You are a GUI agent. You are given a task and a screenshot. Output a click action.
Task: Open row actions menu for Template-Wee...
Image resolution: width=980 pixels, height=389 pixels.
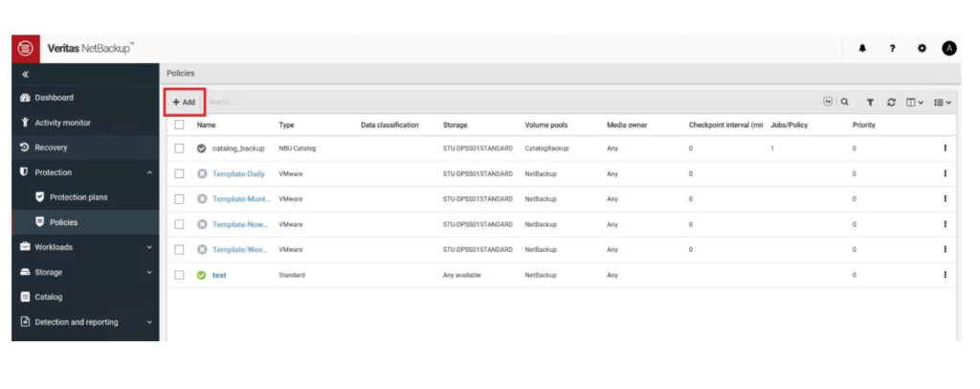coord(945,249)
